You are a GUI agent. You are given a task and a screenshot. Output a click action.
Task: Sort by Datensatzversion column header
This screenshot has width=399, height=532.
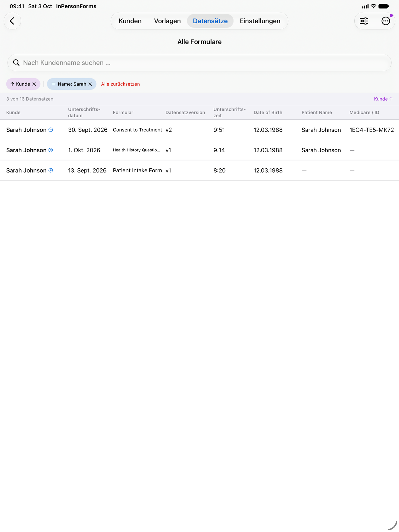[185, 112]
